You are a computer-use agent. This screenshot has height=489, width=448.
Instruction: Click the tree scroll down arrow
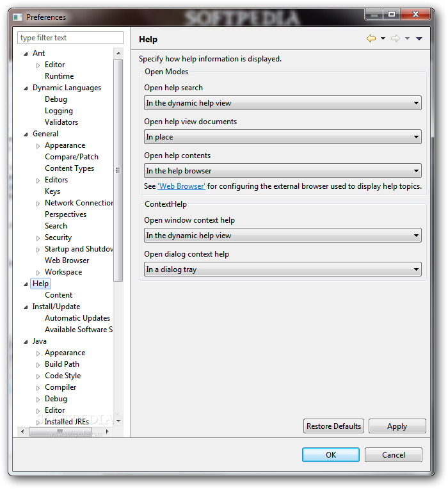point(118,421)
